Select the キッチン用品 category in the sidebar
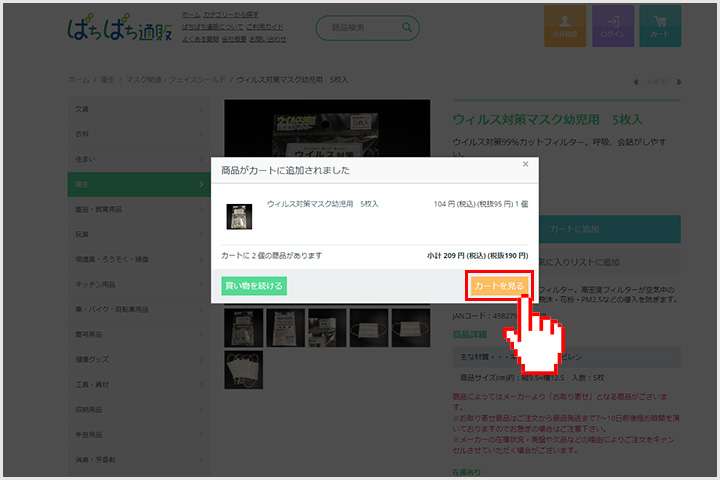Viewport: 720px width, 480px height. 139,284
